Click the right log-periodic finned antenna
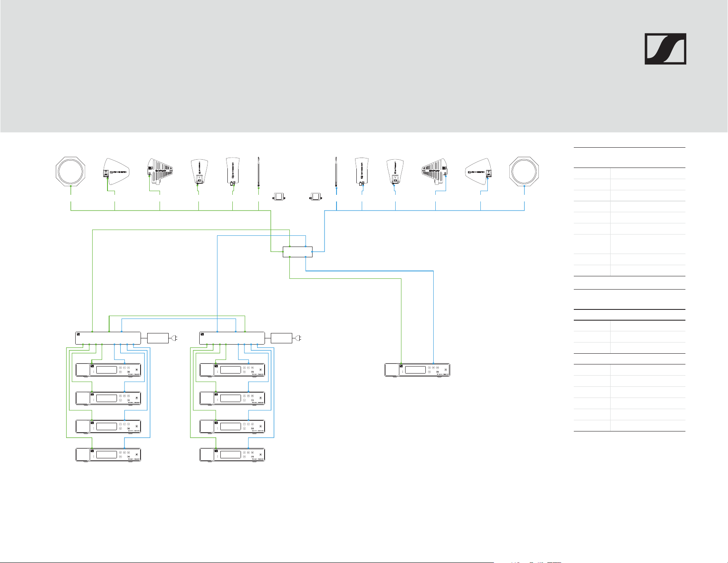Image resolution: width=728 pixels, height=563 pixels. (x=434, y=171)
